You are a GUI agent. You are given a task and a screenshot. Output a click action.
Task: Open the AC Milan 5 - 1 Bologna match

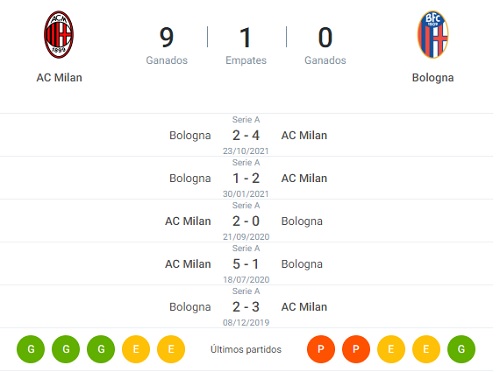(247, 264)
